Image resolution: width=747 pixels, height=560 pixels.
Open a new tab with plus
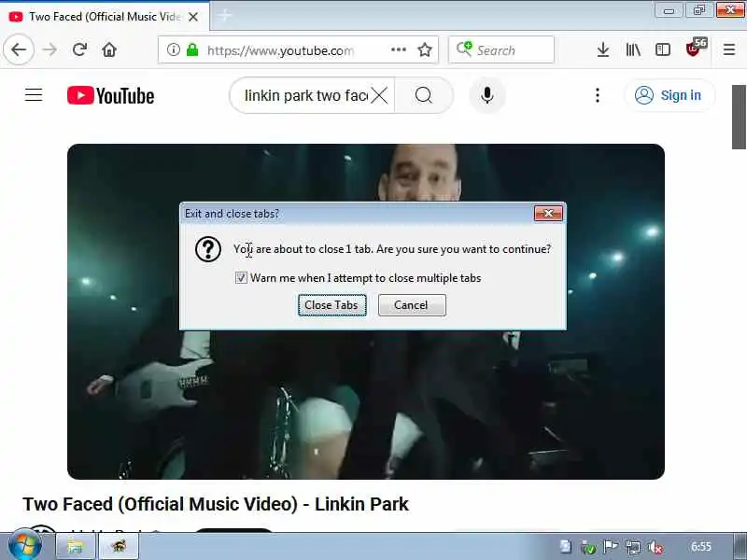coord(225,16)
